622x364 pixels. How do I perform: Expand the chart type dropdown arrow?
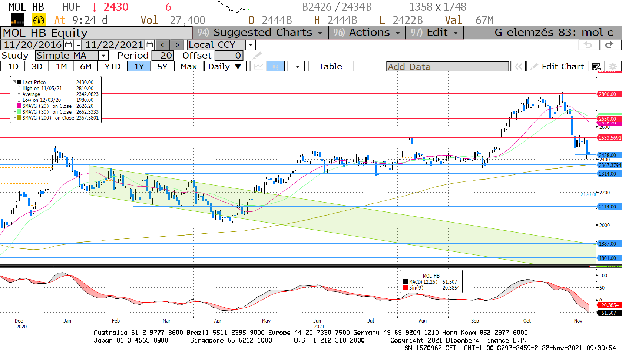pos(297,67)
